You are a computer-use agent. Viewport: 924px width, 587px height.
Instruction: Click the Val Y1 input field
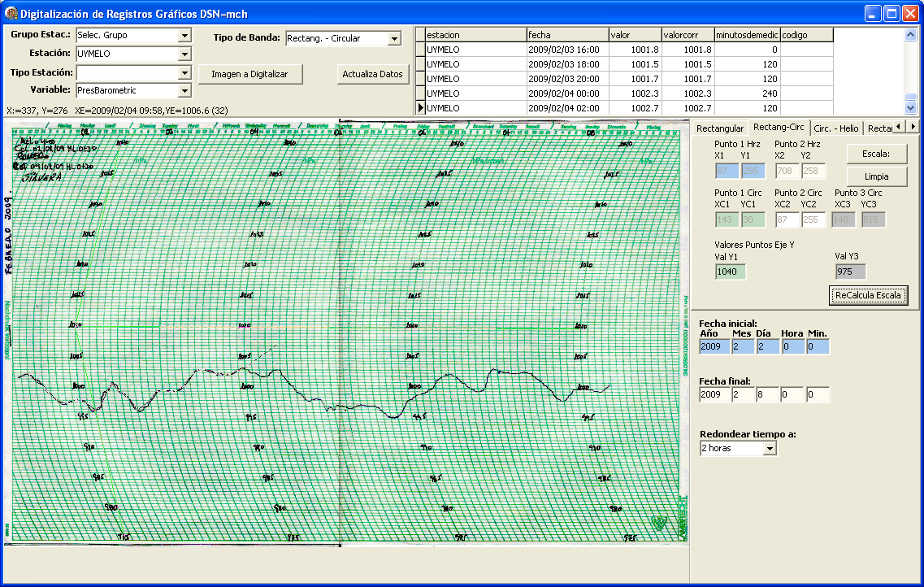pyautogui.click(x=729, y=272)
